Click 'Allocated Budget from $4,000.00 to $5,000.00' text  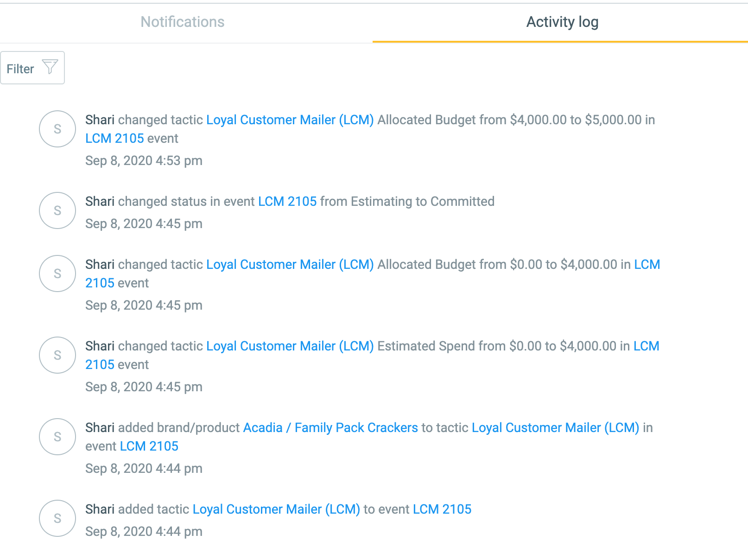510,120
